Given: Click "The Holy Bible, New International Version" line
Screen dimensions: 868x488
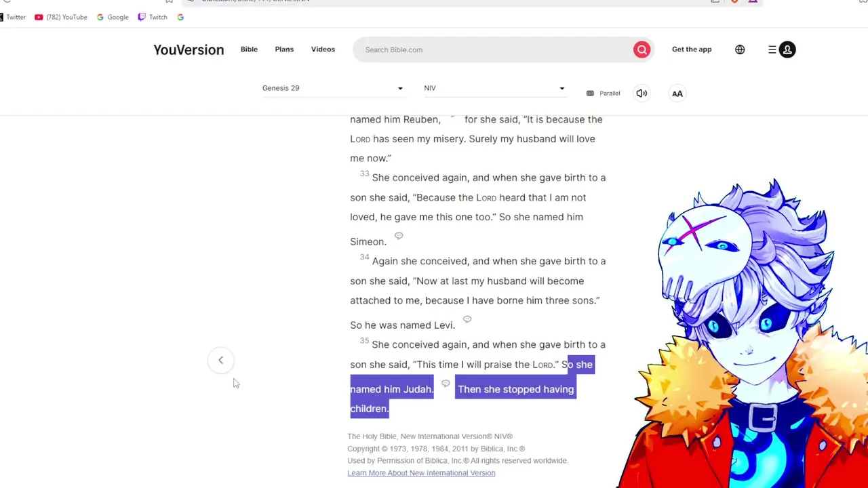Looking at the screenshot, I should 430,436.
